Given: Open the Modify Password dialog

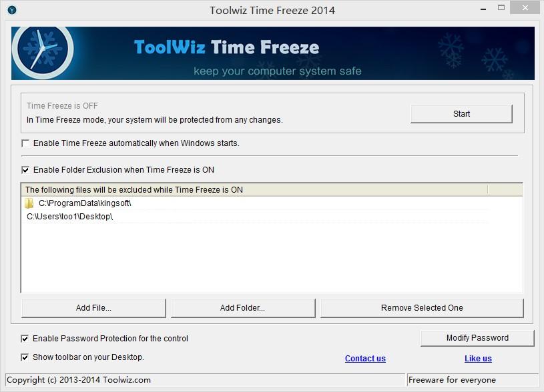Looking at the screenshot, I should [x=477, y=338].
